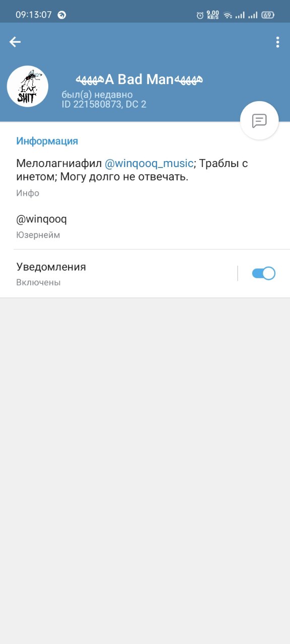Screen dimensions: 290x644
Task: Tap the battery indicator icon
Action: tap(268, 15)
